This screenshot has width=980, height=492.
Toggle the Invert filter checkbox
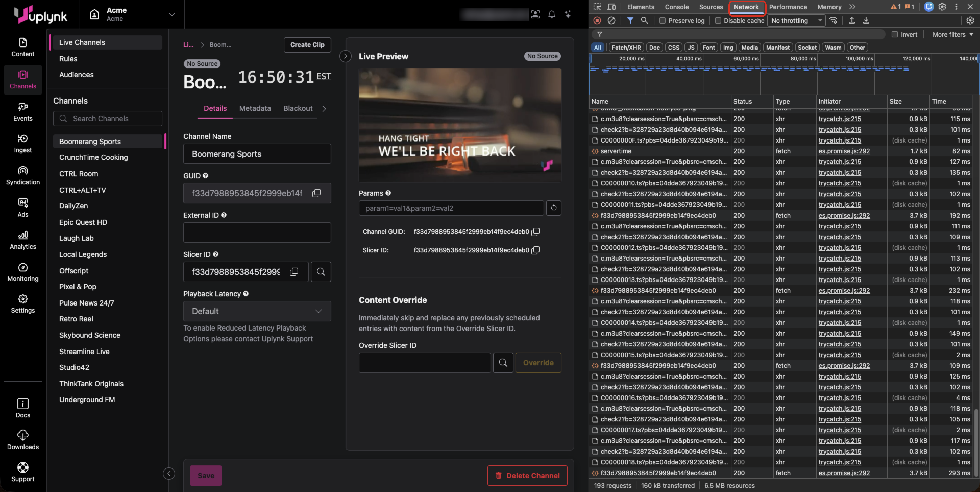tap(895, 34)
